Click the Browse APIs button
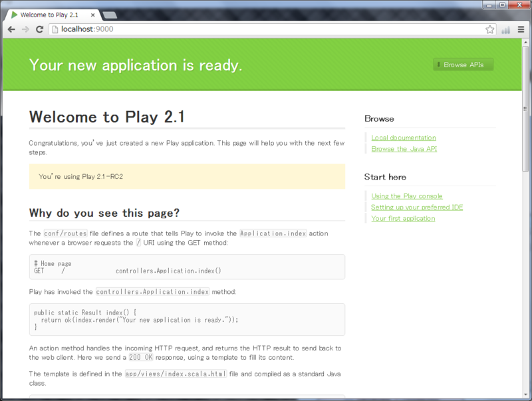Image resolution: width=532 pixels, height=401 pixels. pyautogui.click(x=463, y=65)
